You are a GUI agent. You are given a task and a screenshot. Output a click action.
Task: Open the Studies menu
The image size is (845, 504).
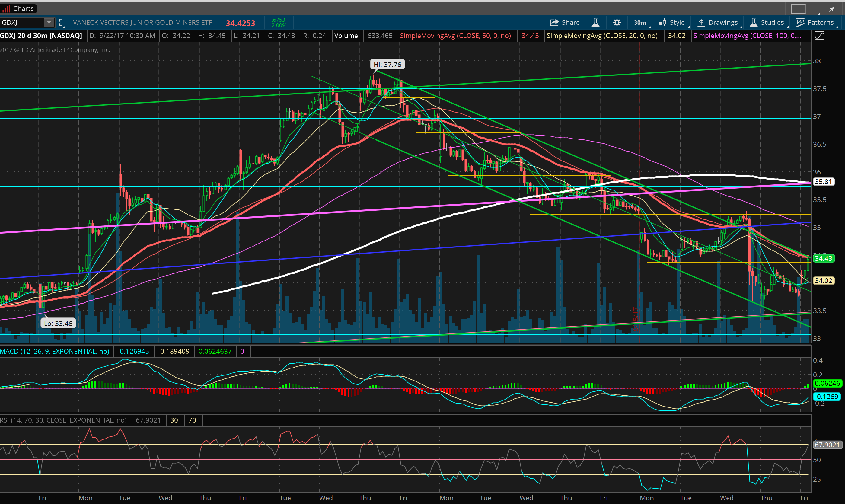click(x=767, y=22)
